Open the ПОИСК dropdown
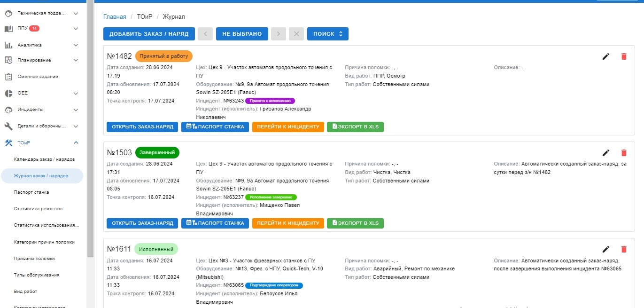 click(x=327, y=34)
